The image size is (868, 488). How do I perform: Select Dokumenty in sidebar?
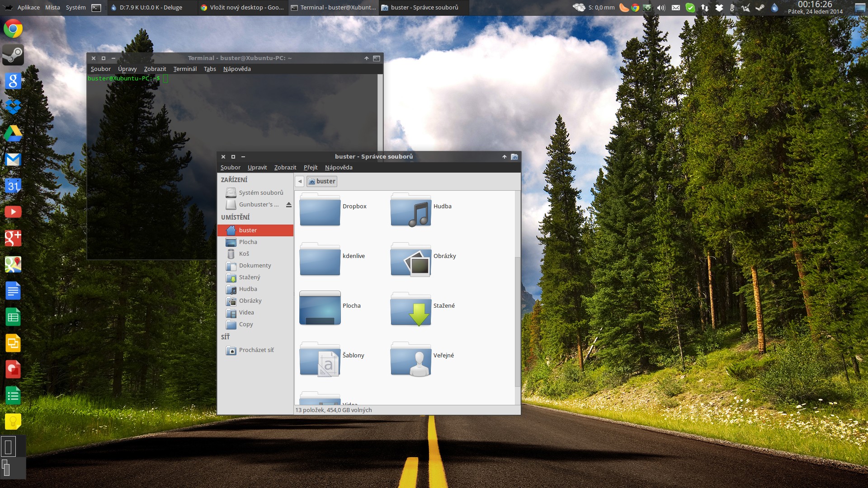[255, 266]
